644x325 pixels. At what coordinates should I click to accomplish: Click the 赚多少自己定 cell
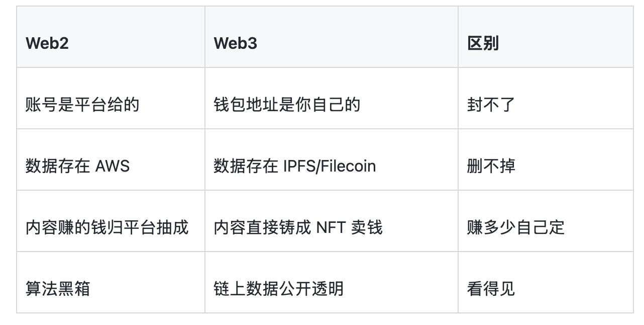click(x=546, y=221)
